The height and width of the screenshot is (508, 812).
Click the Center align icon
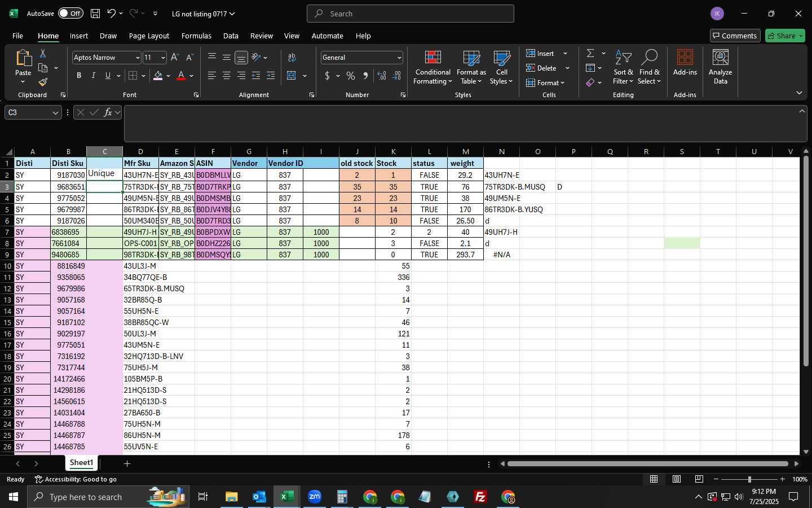click(x=227, y=76)
